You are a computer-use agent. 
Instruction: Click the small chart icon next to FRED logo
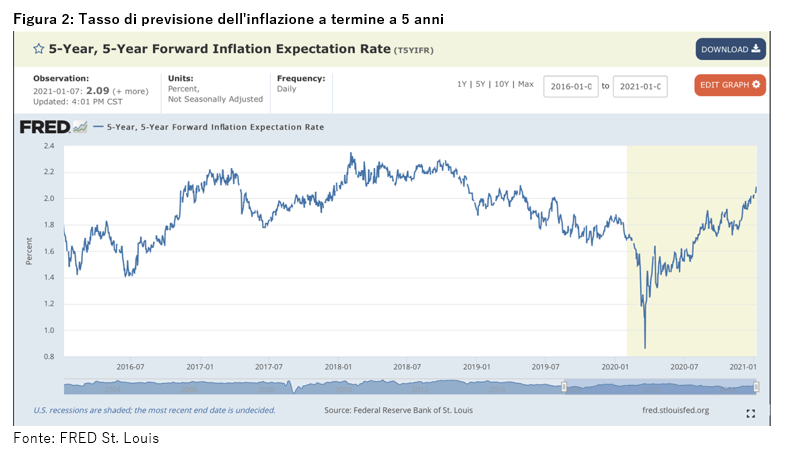(x=79, y=127)
